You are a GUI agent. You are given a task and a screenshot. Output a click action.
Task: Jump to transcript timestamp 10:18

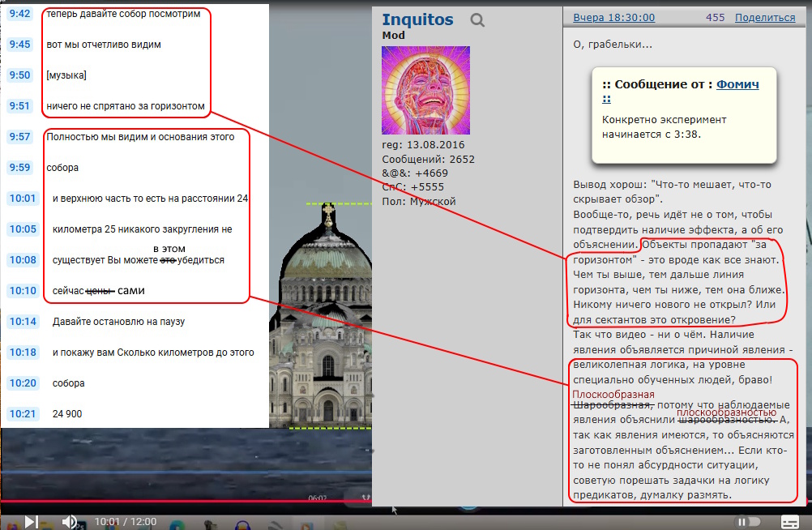23,353
